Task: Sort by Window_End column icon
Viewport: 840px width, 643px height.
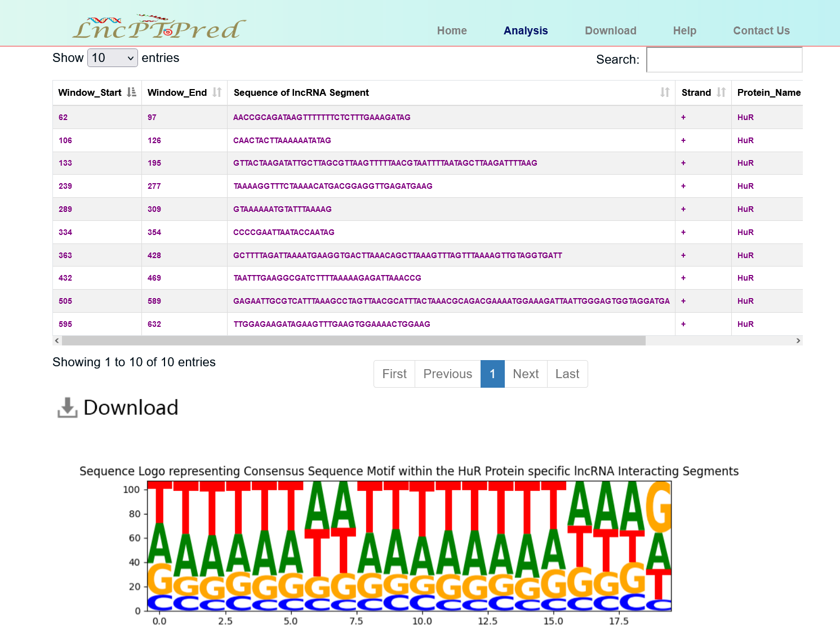Action: tap(217, 92)
